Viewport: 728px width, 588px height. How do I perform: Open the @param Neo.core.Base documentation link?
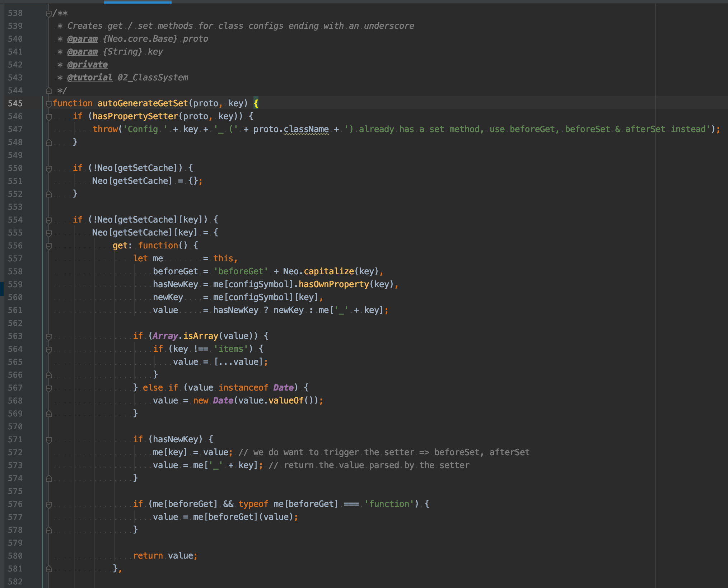(x=83, y=39)
